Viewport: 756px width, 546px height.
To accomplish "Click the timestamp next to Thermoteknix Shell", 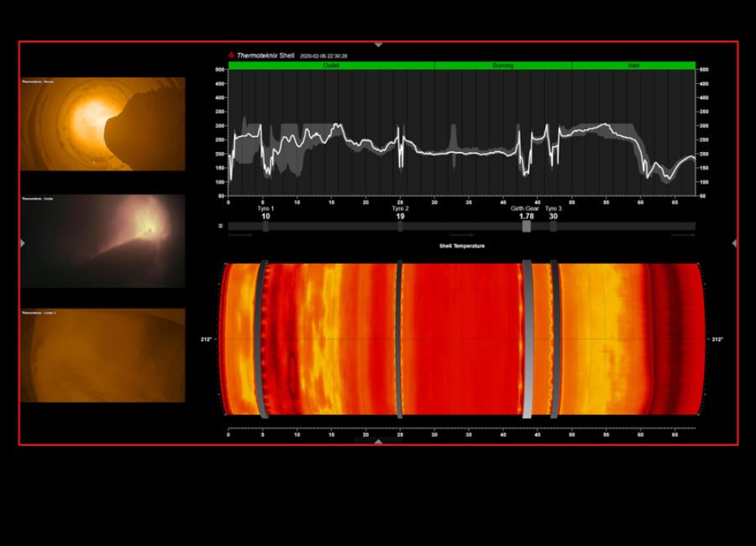I will (323, 55).
